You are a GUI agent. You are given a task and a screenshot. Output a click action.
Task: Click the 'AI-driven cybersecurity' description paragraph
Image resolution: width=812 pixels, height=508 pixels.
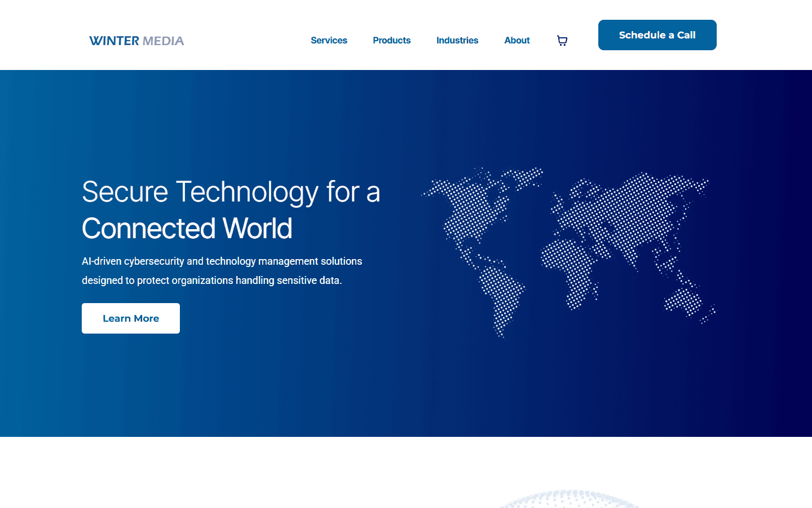[x=222, y=271]
